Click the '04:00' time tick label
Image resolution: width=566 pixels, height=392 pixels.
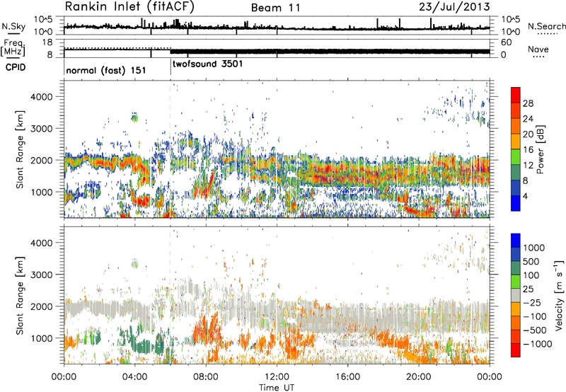[134, 377]
